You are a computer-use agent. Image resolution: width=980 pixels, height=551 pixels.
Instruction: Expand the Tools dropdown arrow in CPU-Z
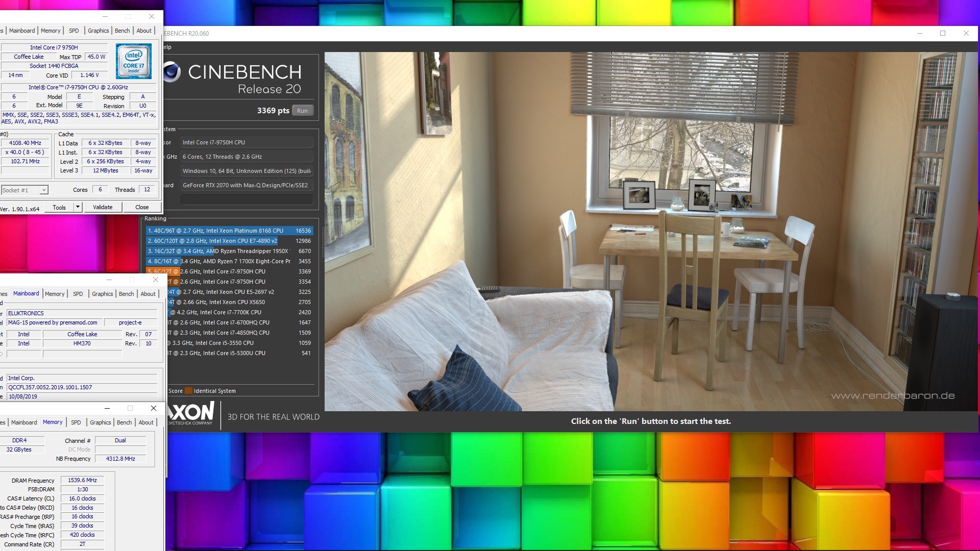(78, 207)
